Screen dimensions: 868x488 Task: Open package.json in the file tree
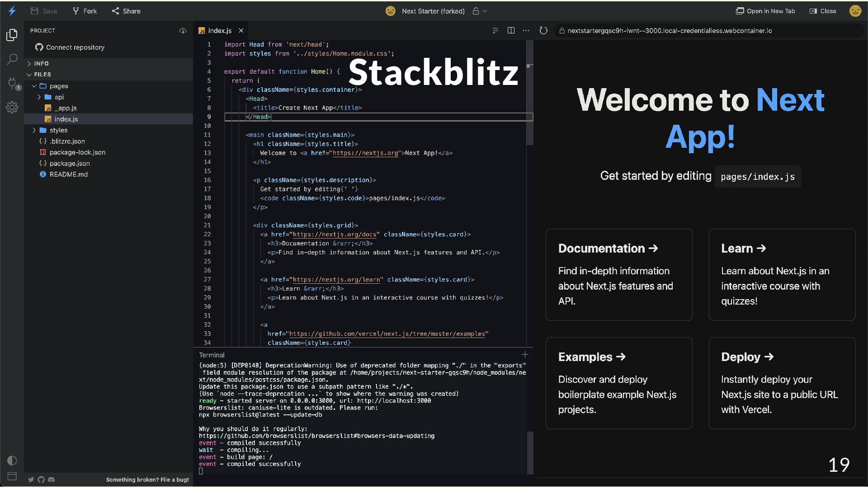click(70, 164)
